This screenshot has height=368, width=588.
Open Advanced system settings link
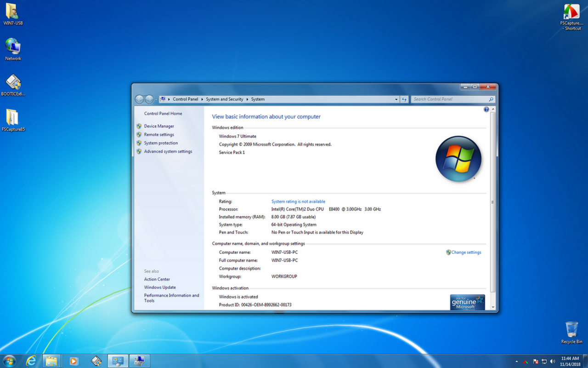tap(168, 151)
